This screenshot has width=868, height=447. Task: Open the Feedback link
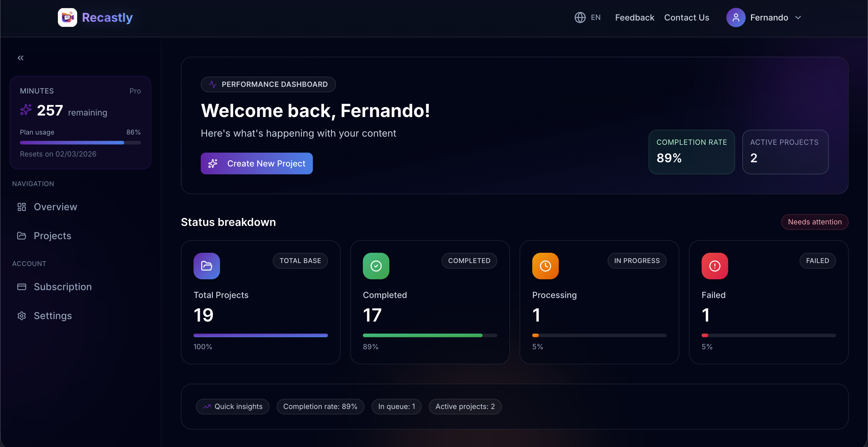(x=634, y=17)
